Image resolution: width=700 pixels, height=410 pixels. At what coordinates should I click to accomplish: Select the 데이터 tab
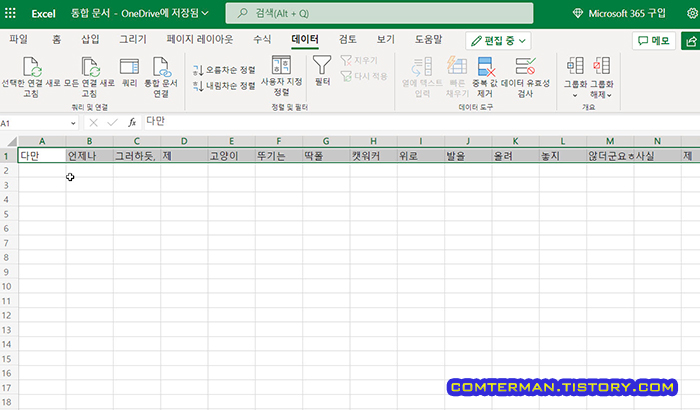tap(305, 39)
